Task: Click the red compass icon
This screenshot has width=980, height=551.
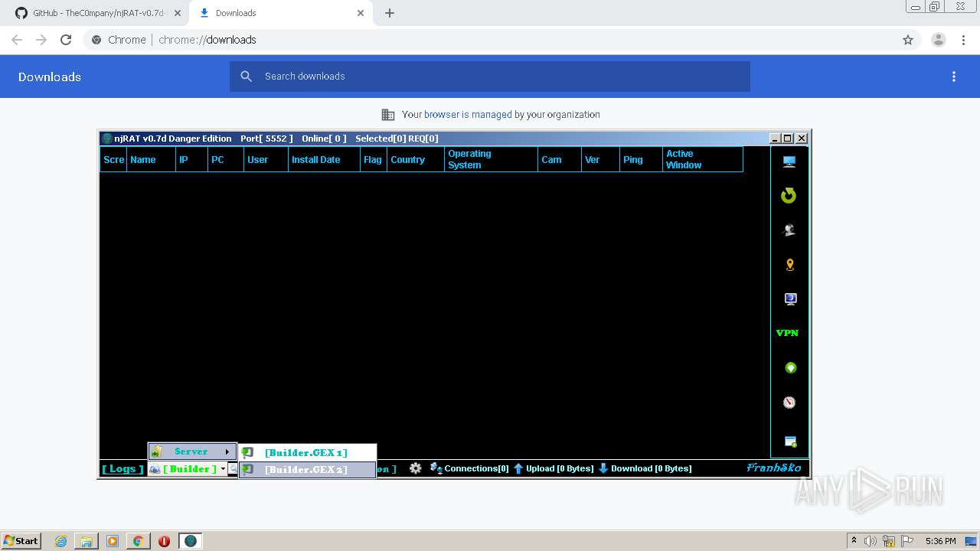Action: pos(789,403)
